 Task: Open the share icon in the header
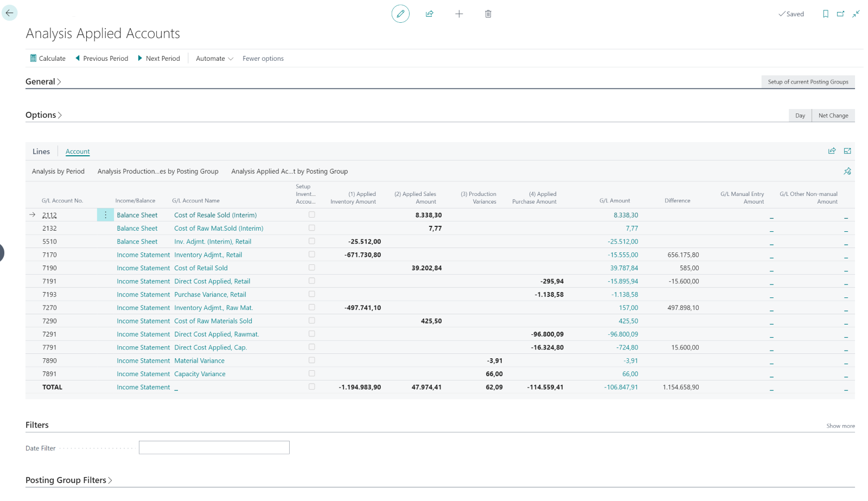[430, 14]
